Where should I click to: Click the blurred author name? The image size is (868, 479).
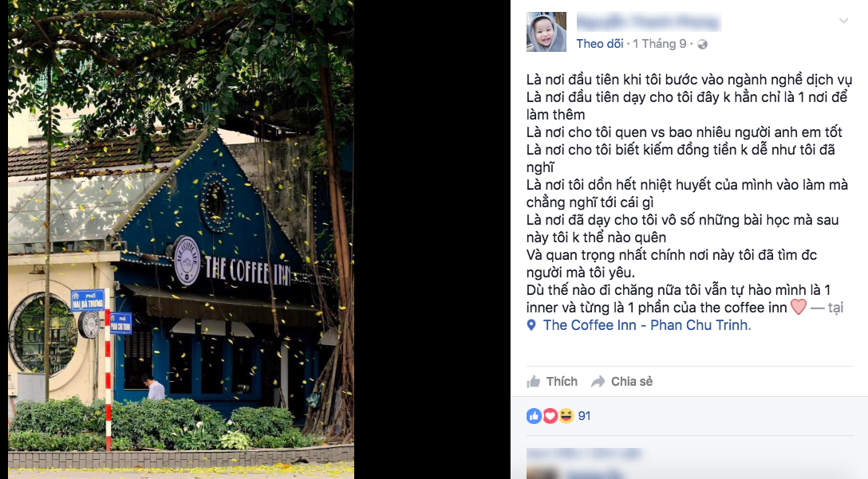648,22
